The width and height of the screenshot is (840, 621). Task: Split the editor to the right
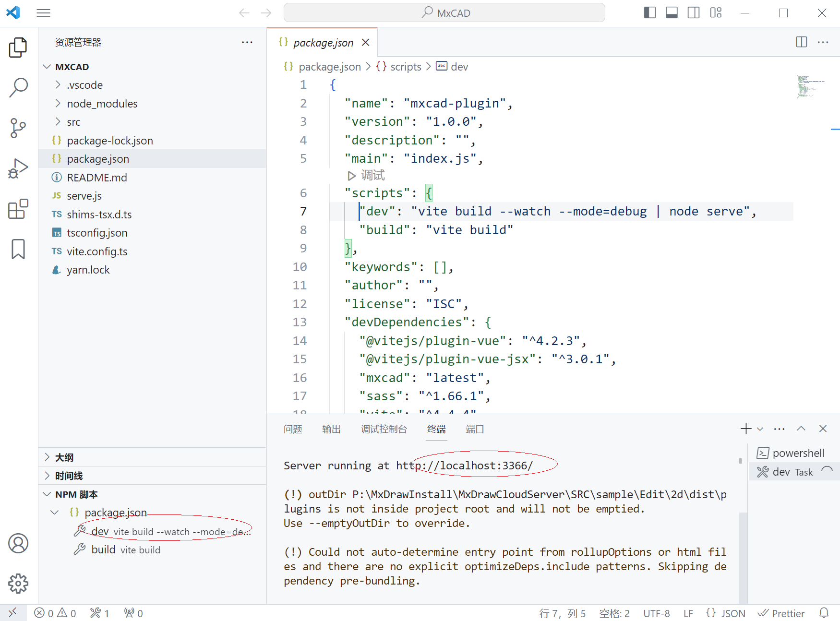[x=801, y=42]
